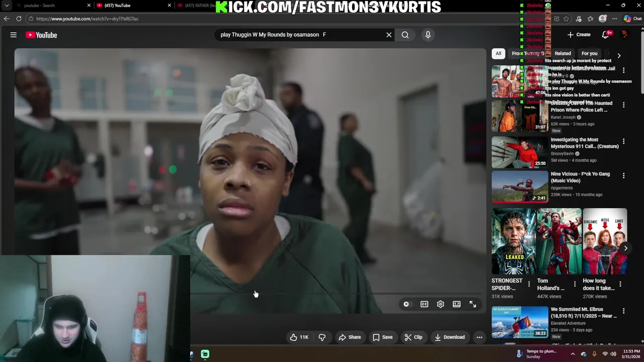Screen dimensions: 644x362
Task: Open options for Mysterious 911 Call video
Action: click(x=623, y=142)
